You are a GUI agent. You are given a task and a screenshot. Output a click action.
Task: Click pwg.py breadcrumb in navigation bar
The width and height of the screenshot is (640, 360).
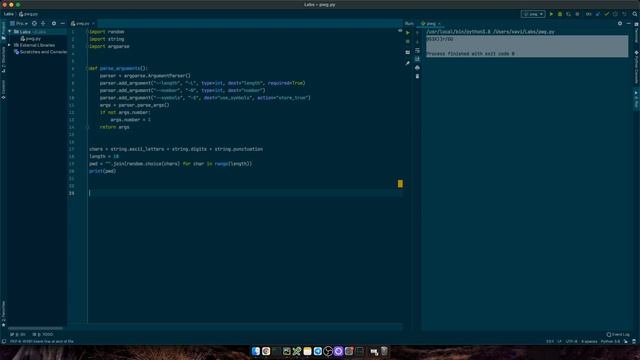(x=28, y=14)
